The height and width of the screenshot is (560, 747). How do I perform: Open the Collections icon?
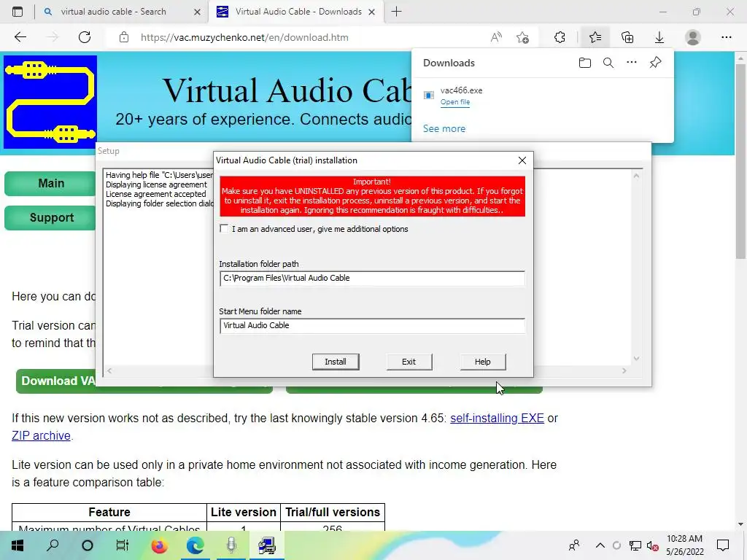pyautogui.click(x=627, y=37)
